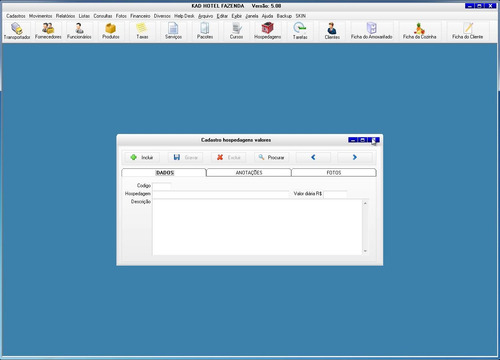
Task: Switch to the ANOTAÇÕES tab
Action: (249, 173)
